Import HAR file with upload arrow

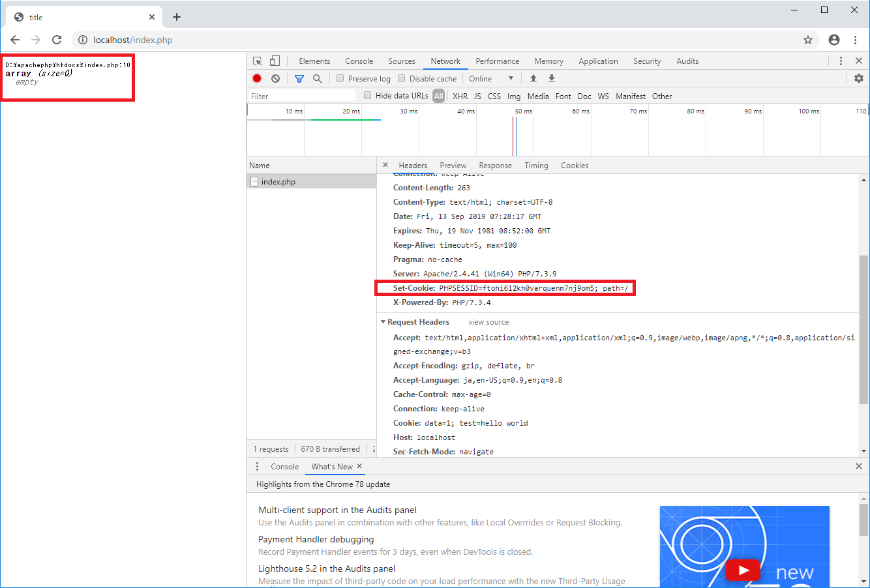[533, 78]
